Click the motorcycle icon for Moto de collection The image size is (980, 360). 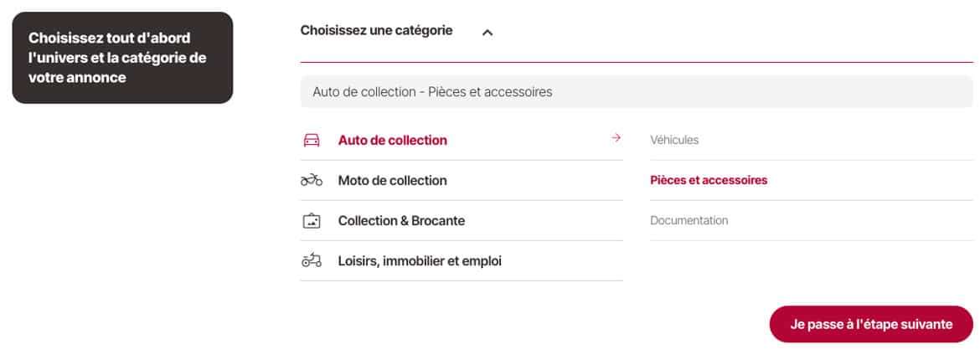[x=311, y=180]
